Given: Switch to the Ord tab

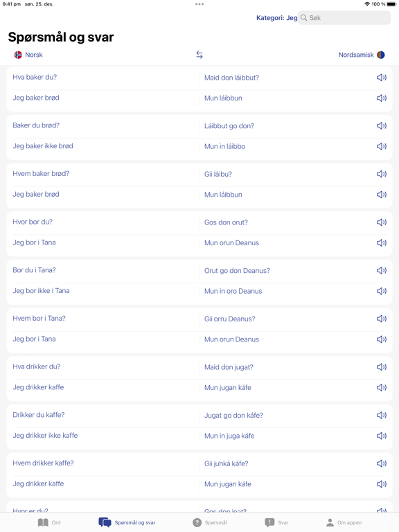Looking at the screenshot, I should [49, 522].
